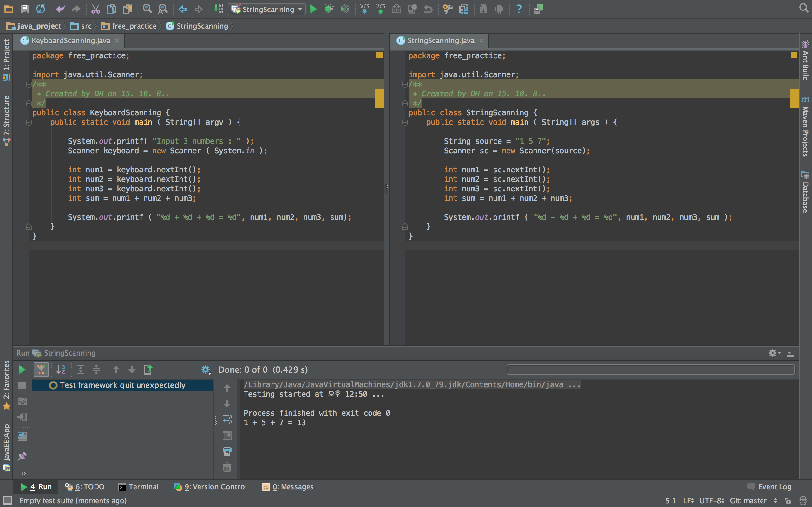Screen dimensions: 812x507
Task: Clear test output with the trash icon
Action: 227,467
